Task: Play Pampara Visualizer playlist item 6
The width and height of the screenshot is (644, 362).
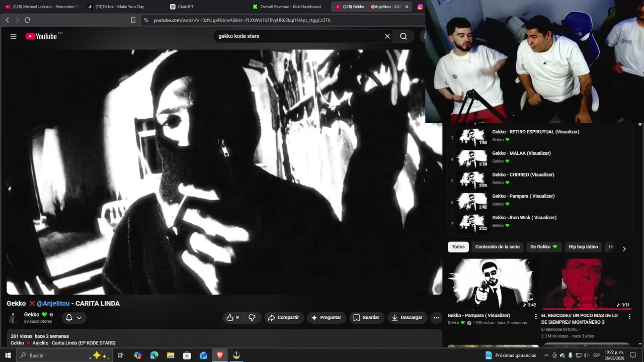Action: tap(523, 196)
